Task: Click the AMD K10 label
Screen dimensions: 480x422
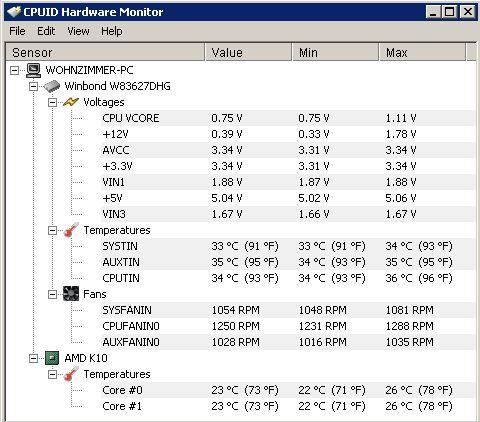Action: click(86, 358)
